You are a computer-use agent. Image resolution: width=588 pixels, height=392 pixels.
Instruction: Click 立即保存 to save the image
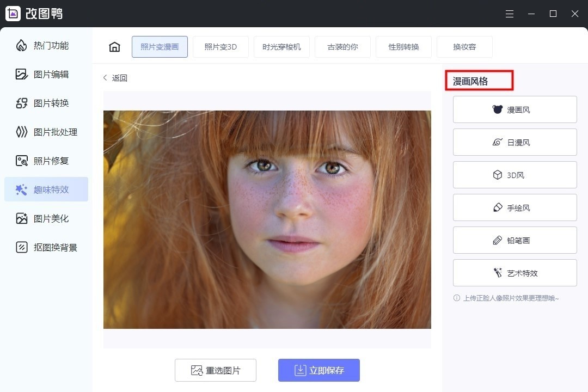click(x=318, y=370)
